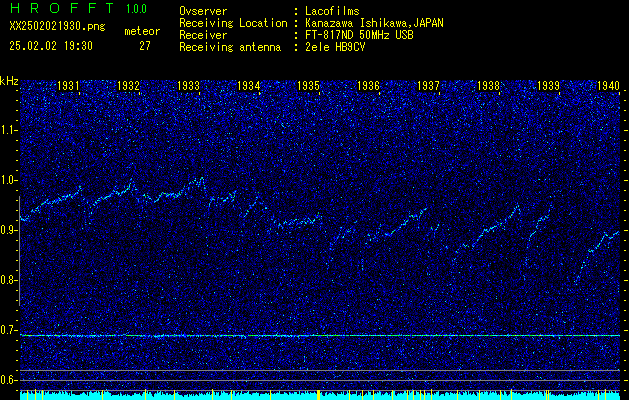Click Kanazawa Ishikawa,JAPAN text
Screen dimensions: 629x400
(374, 23)
